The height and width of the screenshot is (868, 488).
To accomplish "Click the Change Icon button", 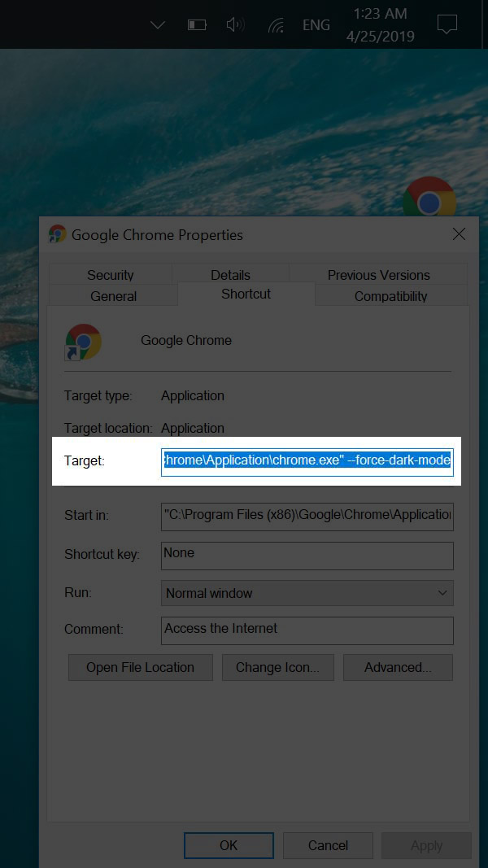I will click(x=277, y=667).
